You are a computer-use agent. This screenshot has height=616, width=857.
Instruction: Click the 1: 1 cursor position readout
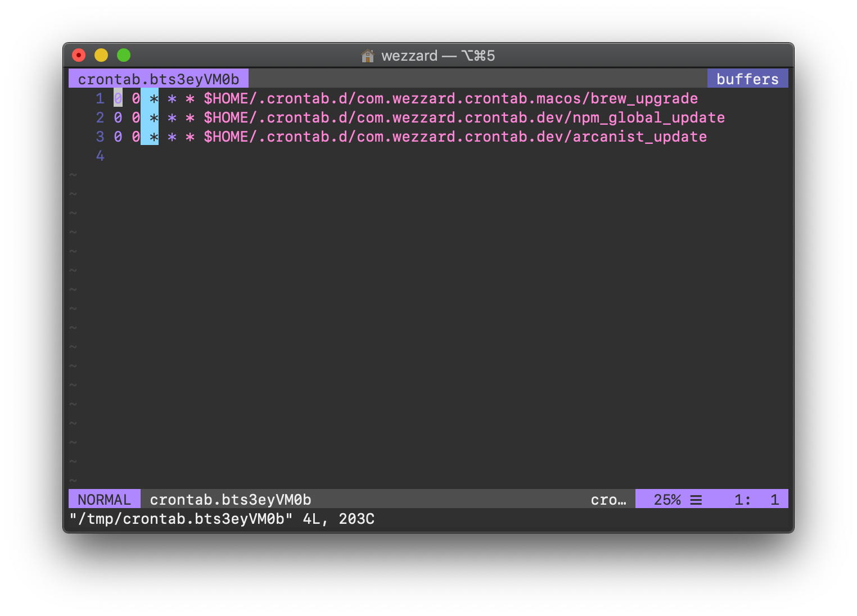757,500
